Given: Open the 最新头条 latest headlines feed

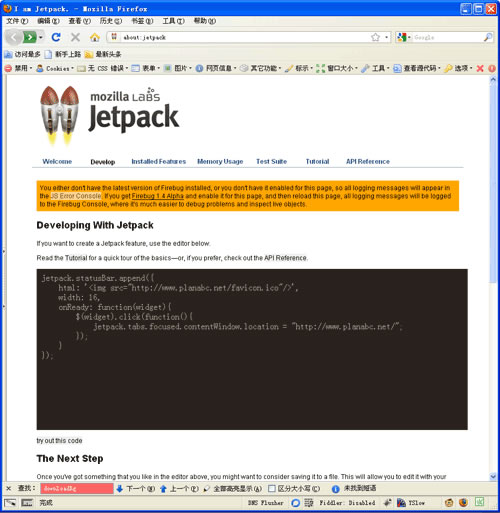Looking at the screenshot, I should [x=103, y=54].
